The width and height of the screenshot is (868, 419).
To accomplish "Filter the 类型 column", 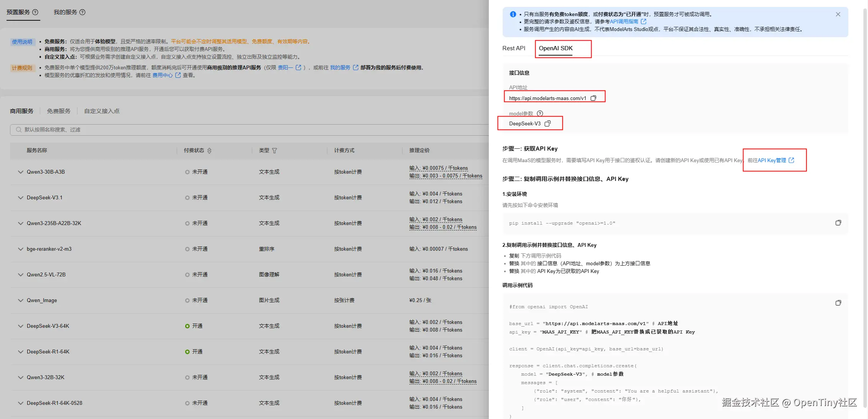I will (275, 151).
